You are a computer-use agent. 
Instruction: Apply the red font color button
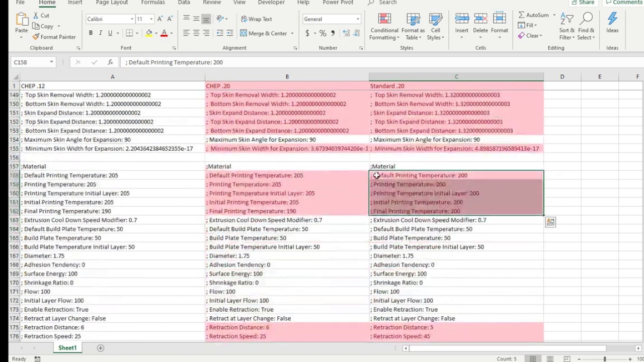click(x=164, y=33)
